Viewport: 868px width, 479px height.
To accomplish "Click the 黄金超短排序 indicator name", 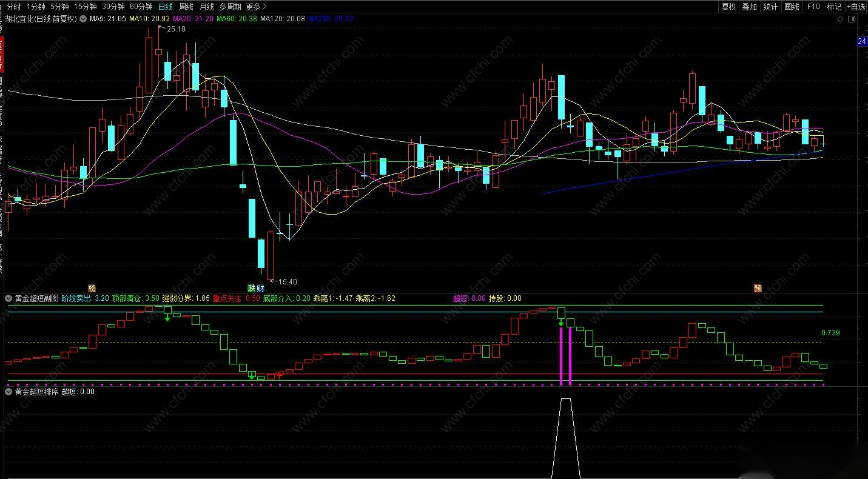I will [37, 392].
